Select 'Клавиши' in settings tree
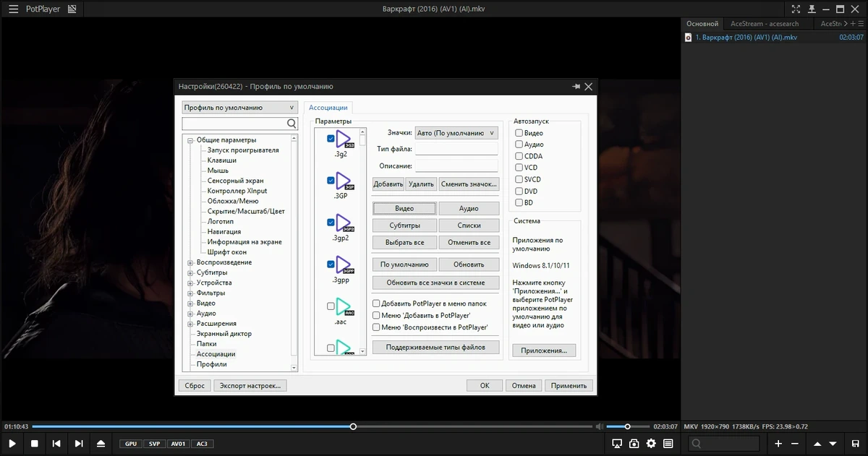This screenshot has height=456, width=868. [221, 160]
